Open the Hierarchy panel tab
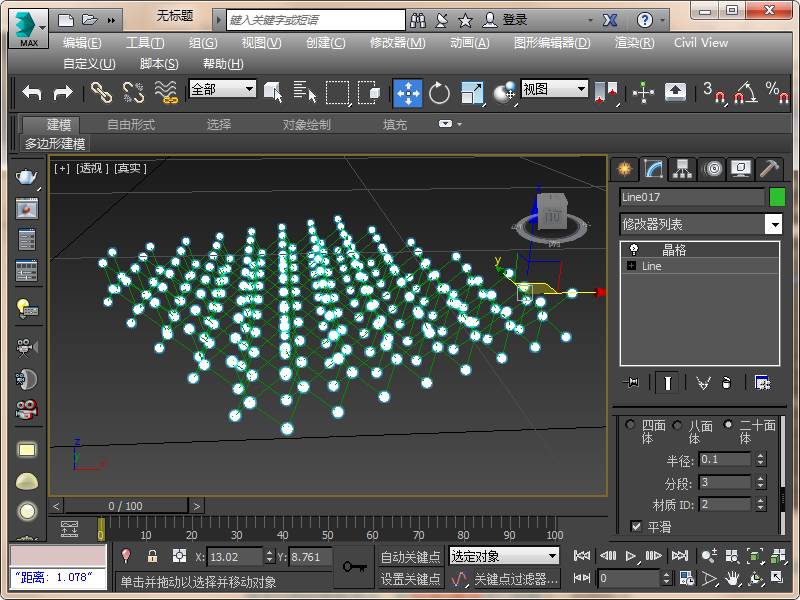This screenshot has width=800, height=600. tap(682, 168)
